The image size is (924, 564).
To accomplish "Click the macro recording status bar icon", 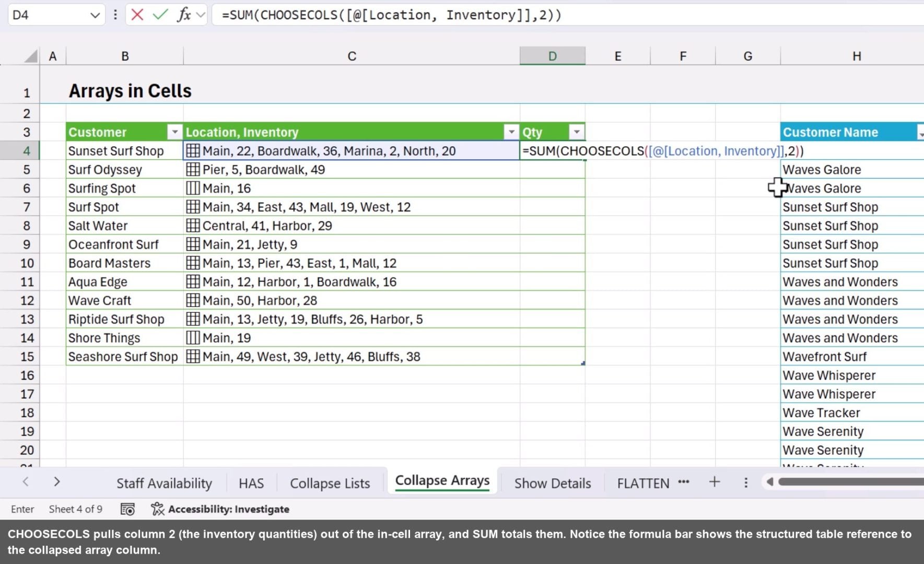I will point(127,509).
